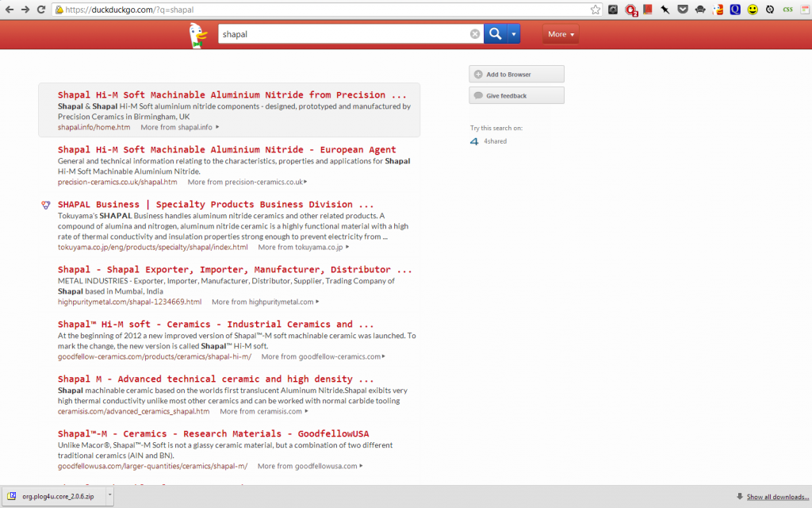Click the Add to Browser button
This screenshot has width=812, height=508.
tap(517, 74)
